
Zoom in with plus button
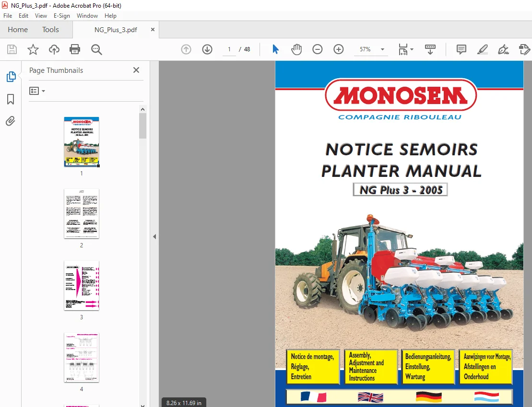click(x=338, y=49)
